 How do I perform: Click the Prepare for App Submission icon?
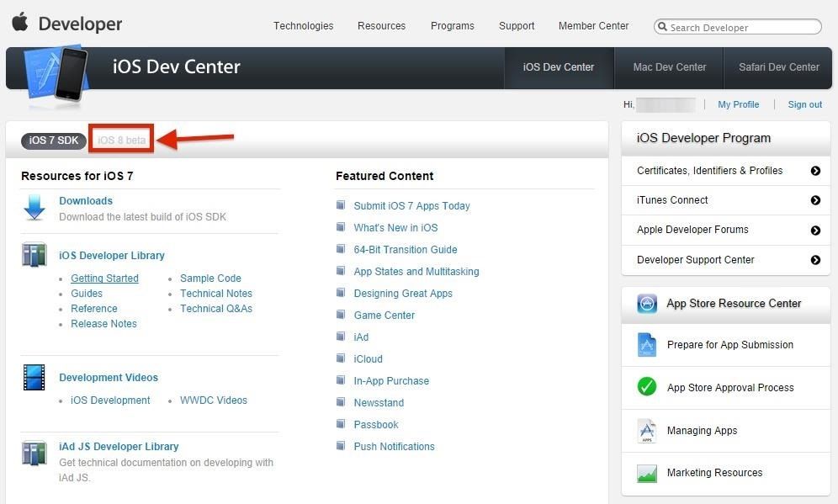click(x=646, y=345)
